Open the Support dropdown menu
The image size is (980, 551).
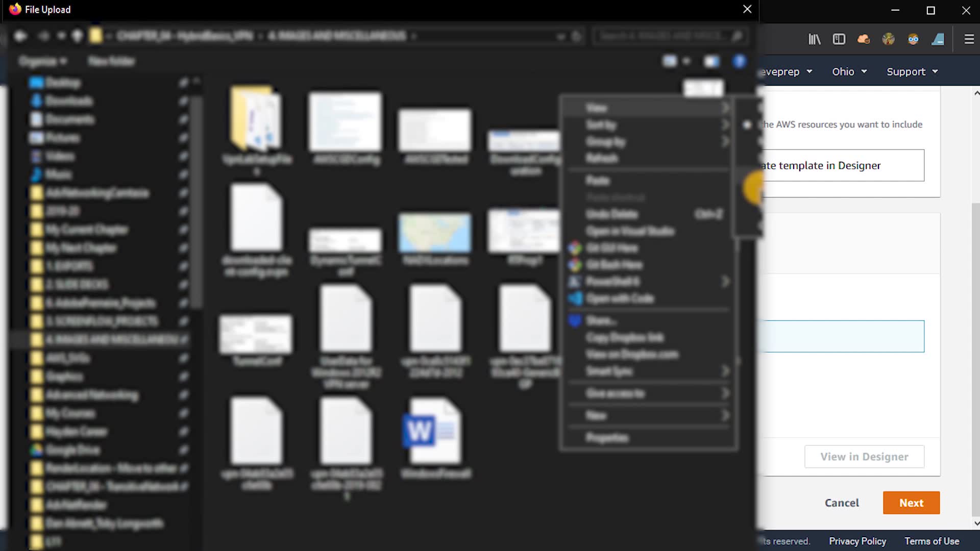[912, 72]
